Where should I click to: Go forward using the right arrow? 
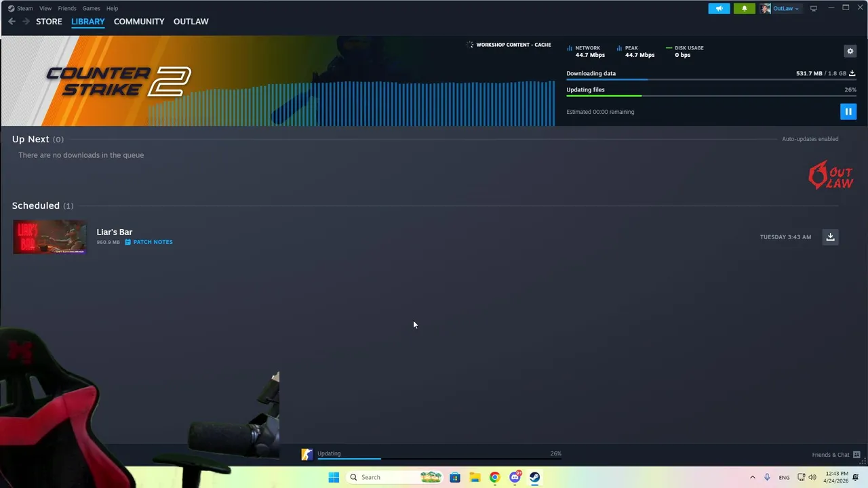click(x=26, y=22)
